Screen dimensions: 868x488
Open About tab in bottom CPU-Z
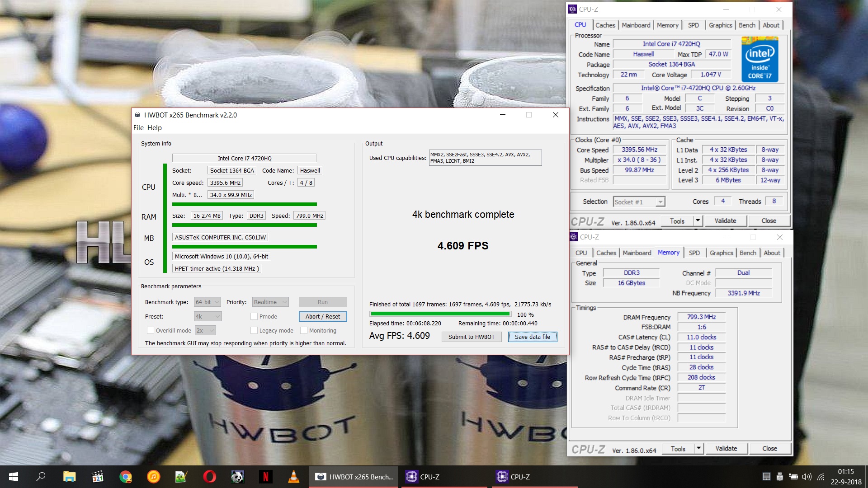pos(772,253)
